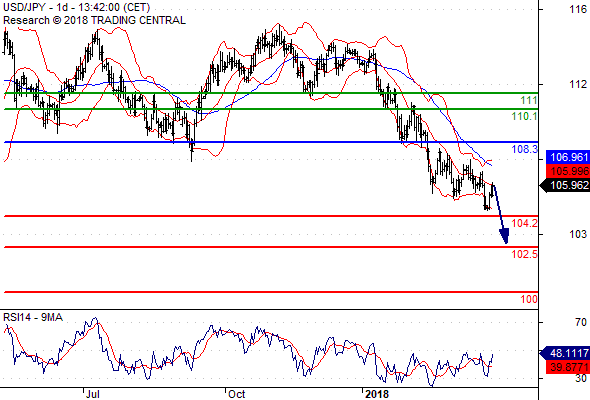The width and height of the screenshot is (590, 400).
Task: Click the Trading Central research copyright text
Action: tap(94, 20)
